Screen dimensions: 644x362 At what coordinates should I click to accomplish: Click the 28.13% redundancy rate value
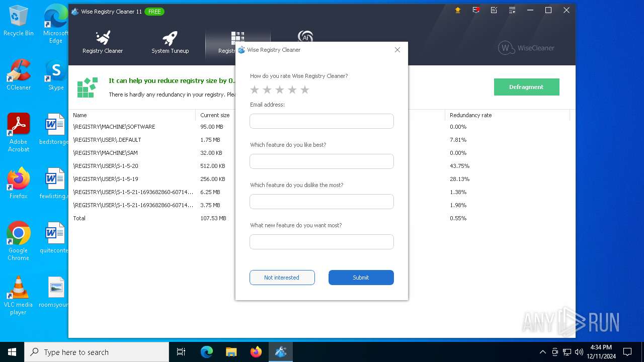[x=459, y=179]
